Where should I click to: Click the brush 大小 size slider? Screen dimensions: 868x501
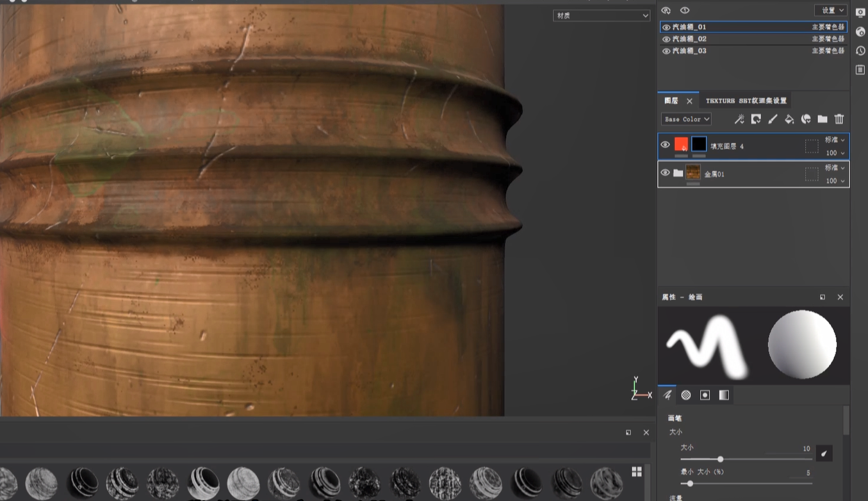click(720, 459)
